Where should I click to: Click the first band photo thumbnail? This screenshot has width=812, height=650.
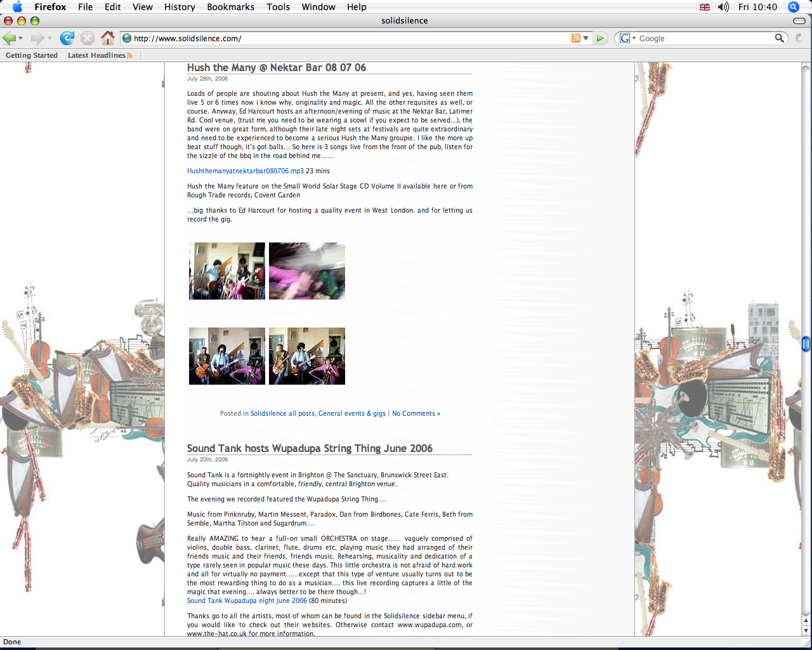(227, 271)
